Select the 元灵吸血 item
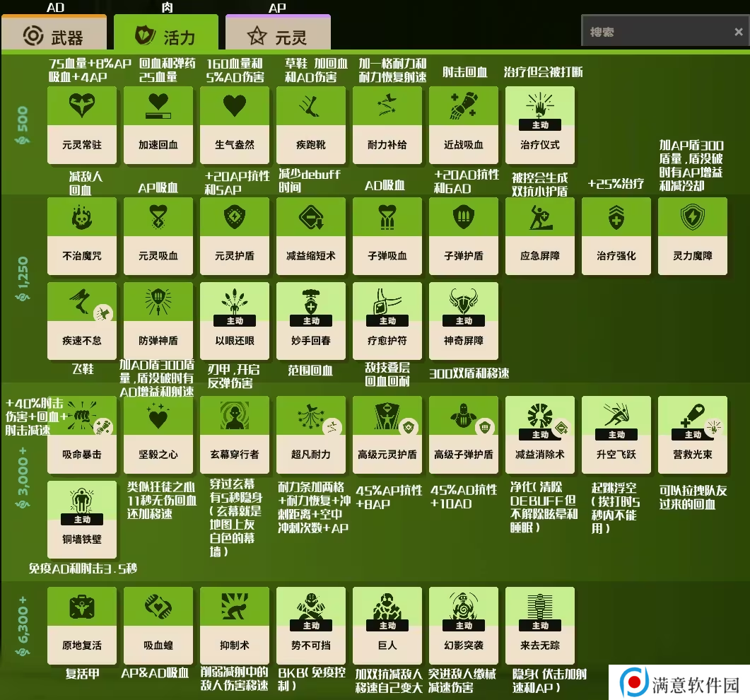The height and width of the screenshot is (700, 750). point(158,236)
